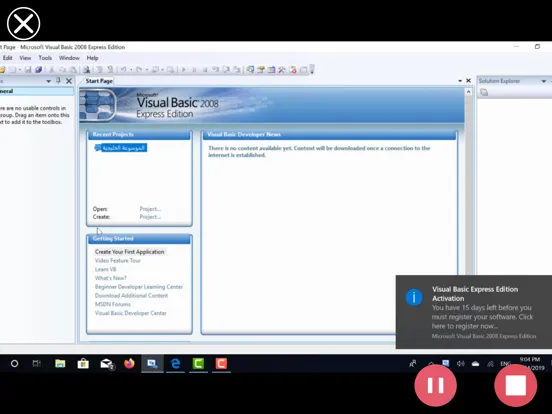
Task: Click the Visual Basic activation notification
Action: tap(474, 312)
